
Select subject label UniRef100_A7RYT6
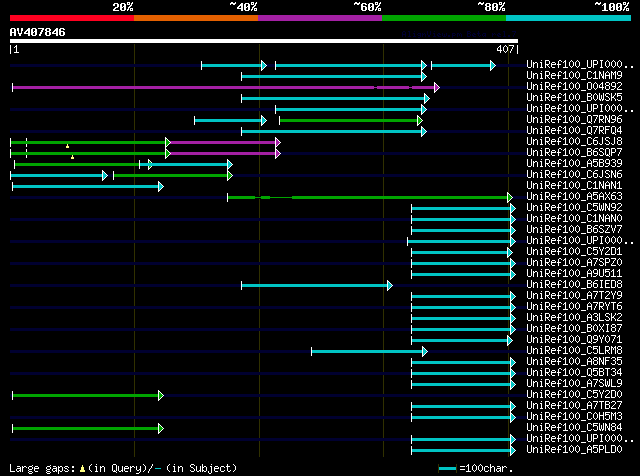[574, 307]
